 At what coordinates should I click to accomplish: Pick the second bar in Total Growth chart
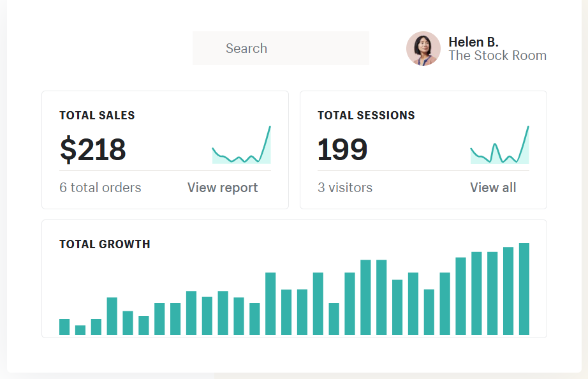tap(80, 331)
